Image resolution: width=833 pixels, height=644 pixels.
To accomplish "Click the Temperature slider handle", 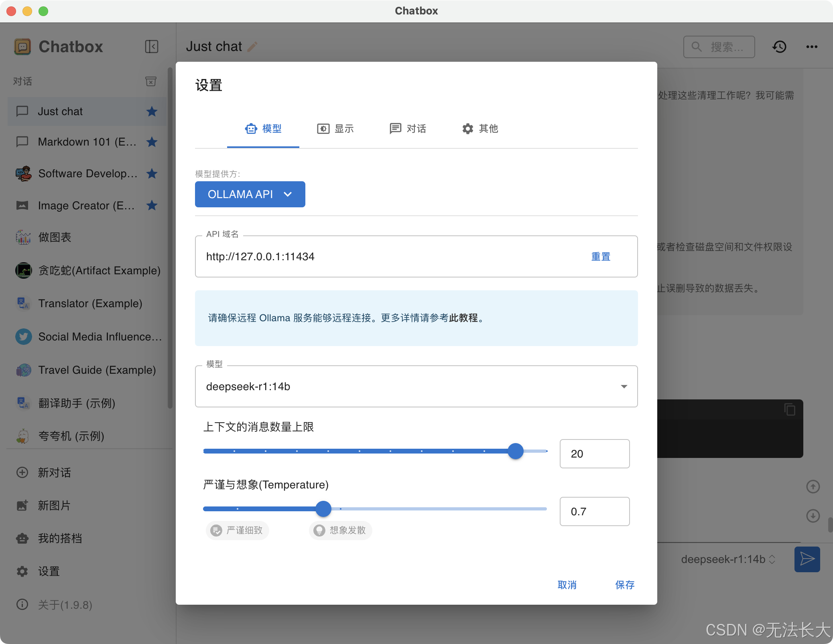I will (x=323, y=509).
